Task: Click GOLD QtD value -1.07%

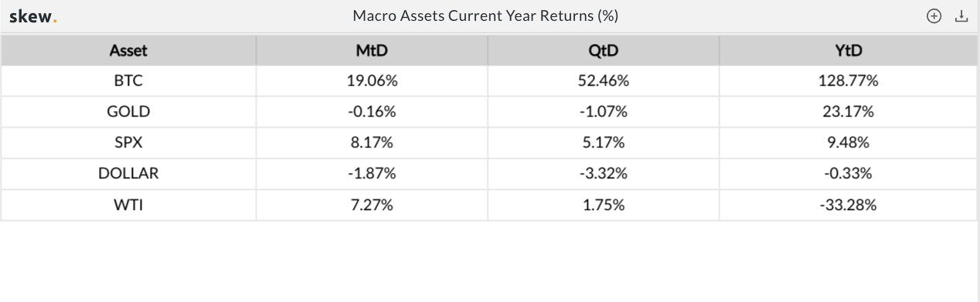Action: click(604, 112)
